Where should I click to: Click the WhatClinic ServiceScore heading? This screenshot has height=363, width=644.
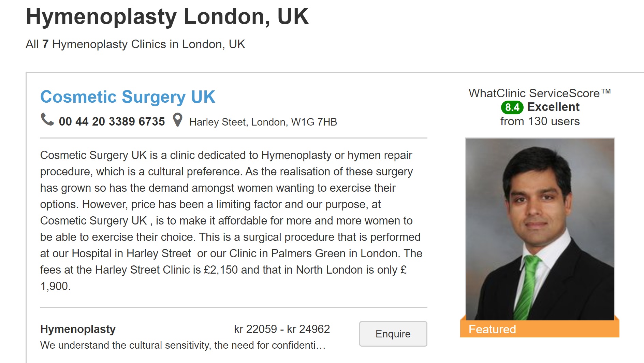coord(534,93)
